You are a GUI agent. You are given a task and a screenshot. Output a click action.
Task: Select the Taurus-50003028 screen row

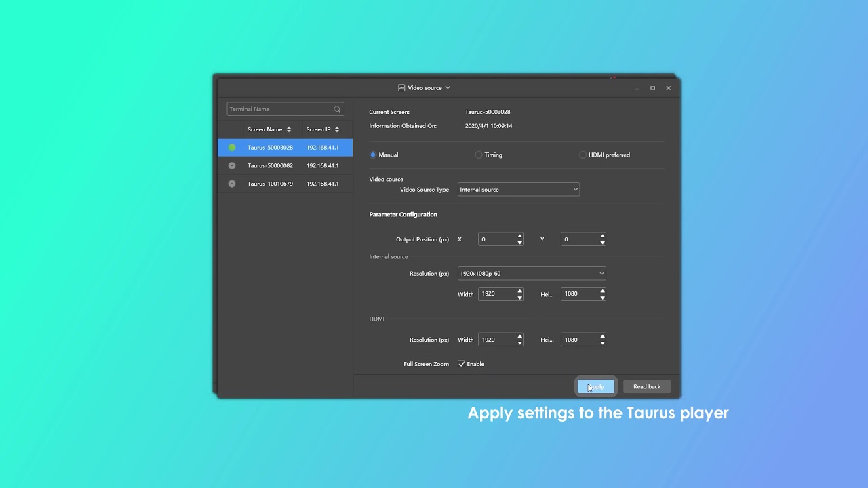[x=285, y=148]
